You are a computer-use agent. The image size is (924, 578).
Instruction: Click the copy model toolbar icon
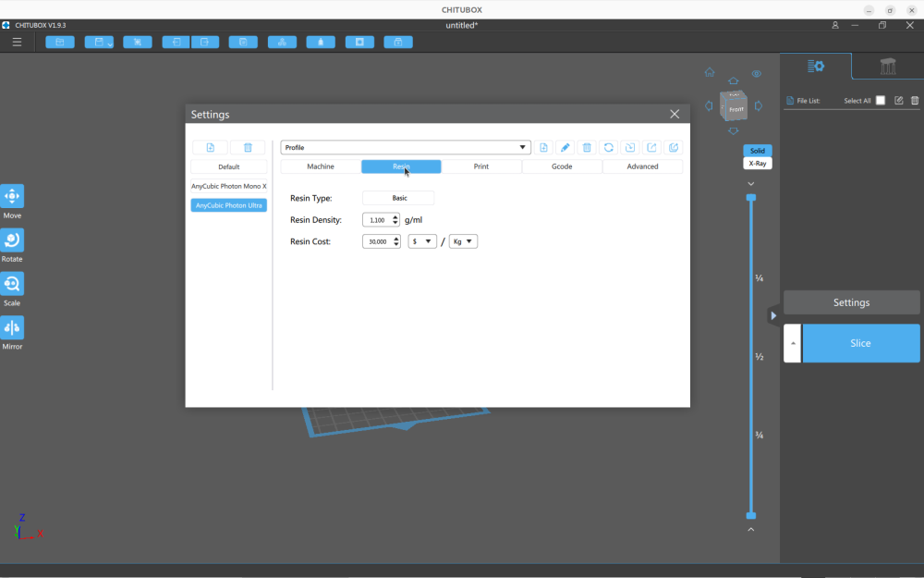[x=243, y=42]
